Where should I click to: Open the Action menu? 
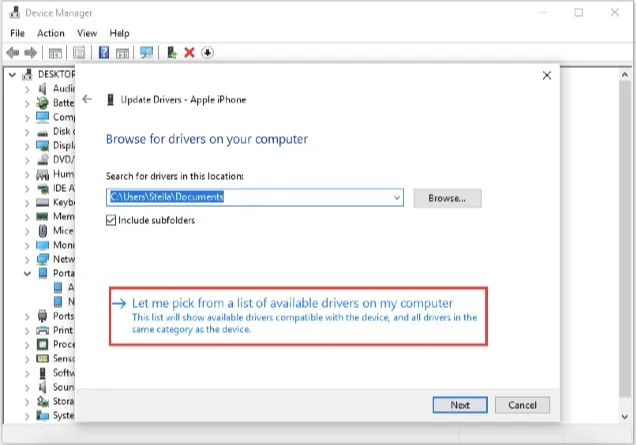(x=51, y=33)
